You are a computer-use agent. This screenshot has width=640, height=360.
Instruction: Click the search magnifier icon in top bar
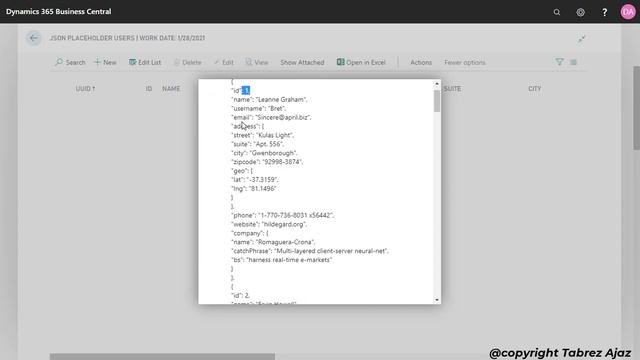[557, 12]
